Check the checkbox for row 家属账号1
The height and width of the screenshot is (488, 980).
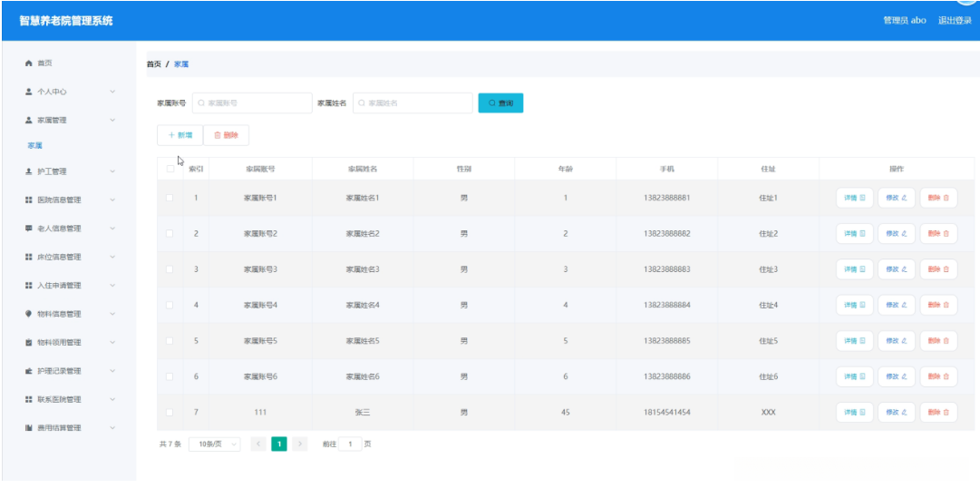tap(170, 199)
